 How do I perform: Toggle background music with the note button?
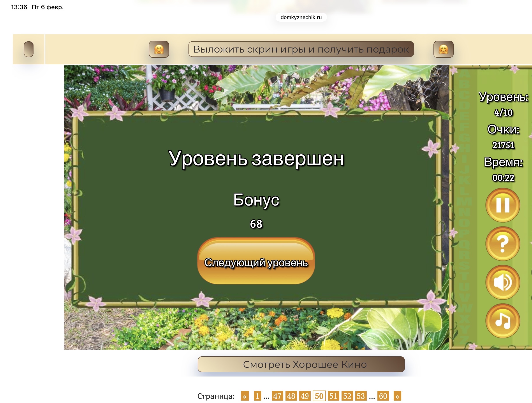503,321
